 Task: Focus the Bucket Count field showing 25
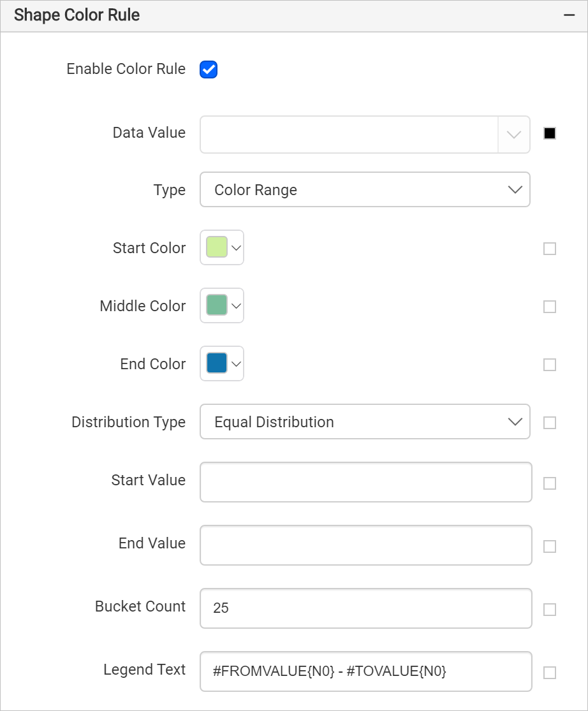click(365, 608)
